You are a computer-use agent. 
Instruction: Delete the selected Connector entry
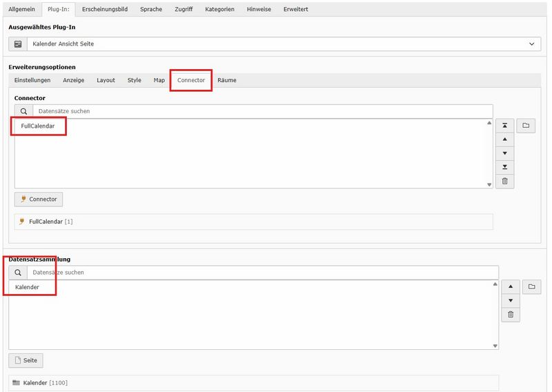[504, 181]
